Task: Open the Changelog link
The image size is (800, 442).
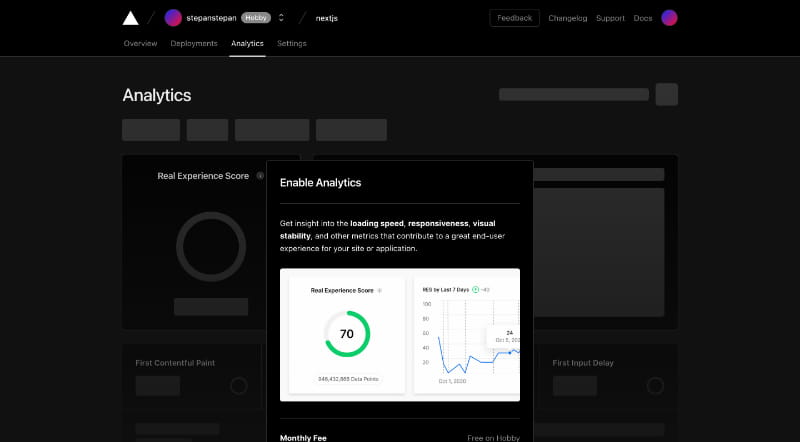Action: click(567, 18)
